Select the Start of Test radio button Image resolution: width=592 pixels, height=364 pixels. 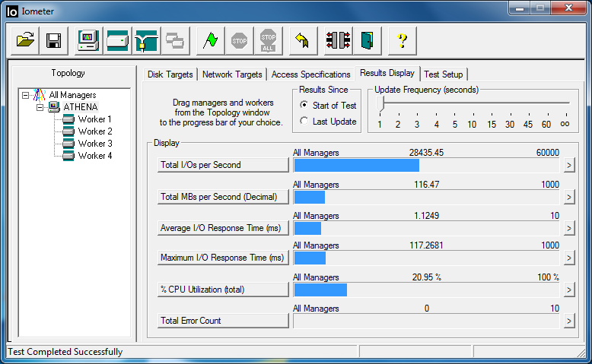[304, 105]
